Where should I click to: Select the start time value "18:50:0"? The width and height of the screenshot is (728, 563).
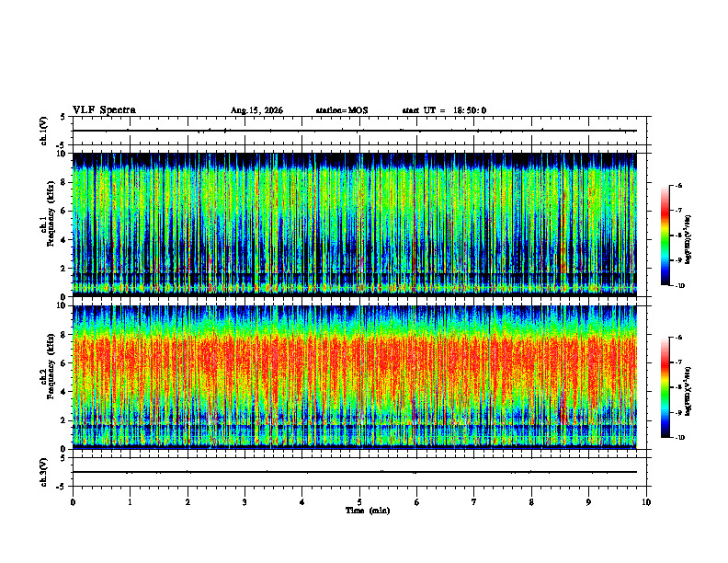(470, 110)
